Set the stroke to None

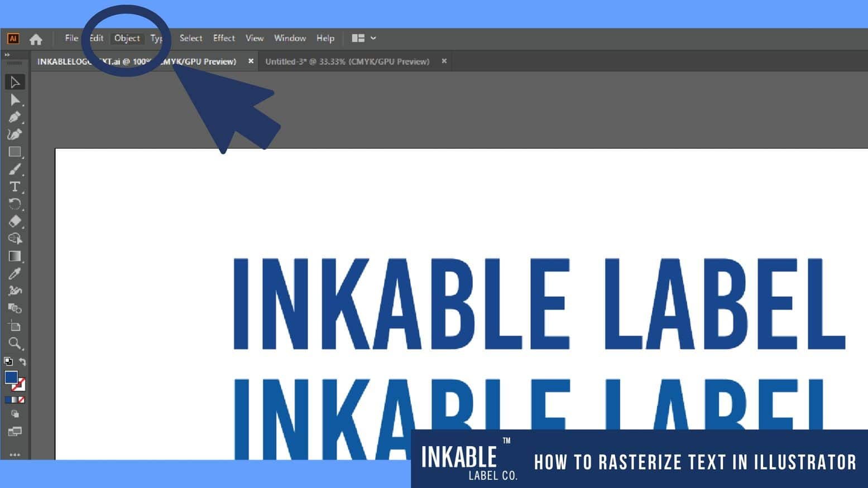22,399
